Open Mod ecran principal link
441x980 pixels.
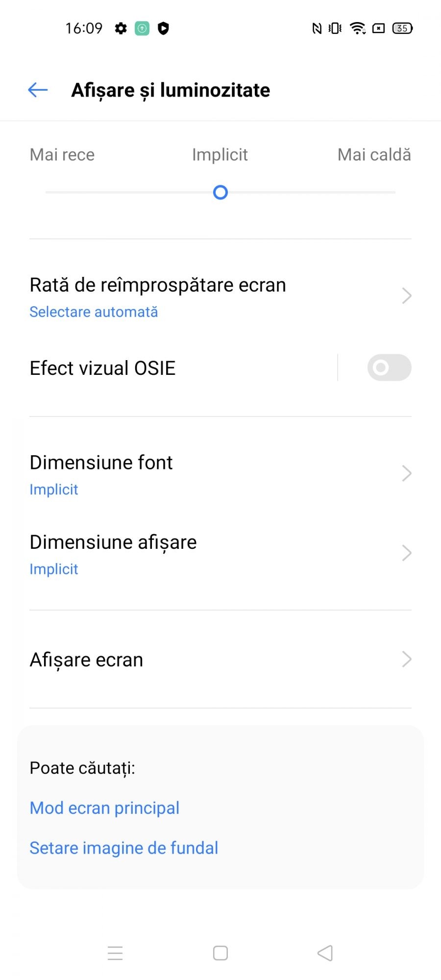[104, 808]
